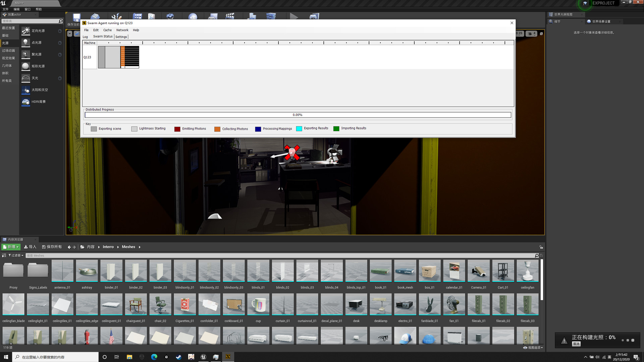Switch to the Settings tab in Swarm Agent
The width and height of the screenshot is (644, 362).
pyautogui.click(x=121, y=37)
